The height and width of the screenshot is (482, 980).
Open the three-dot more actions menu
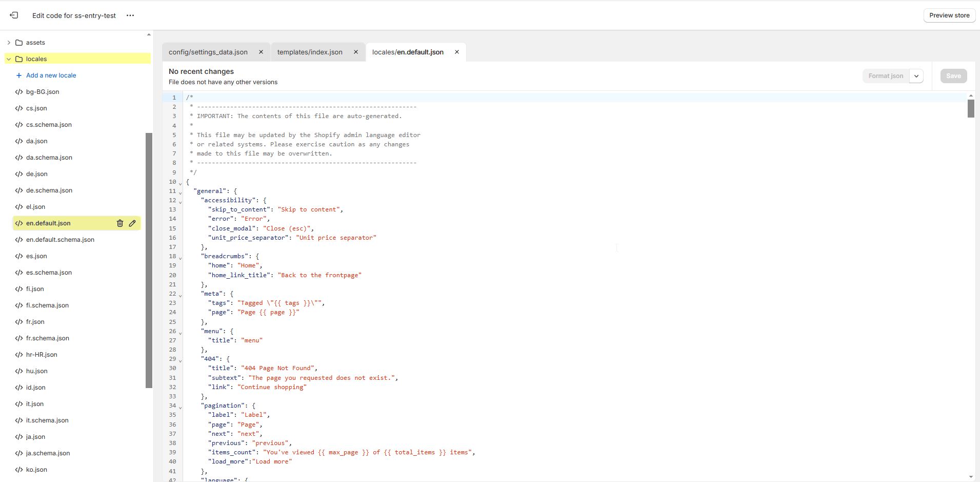(x=130, y=15)
